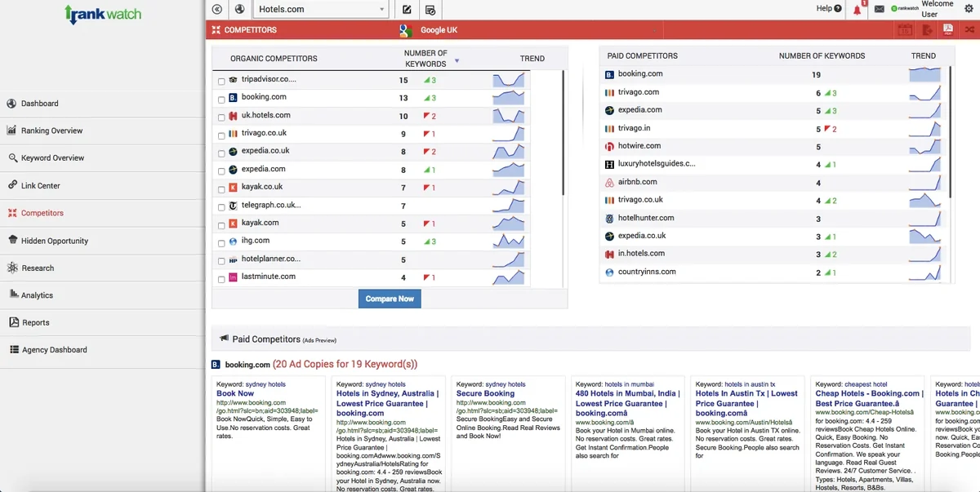Image resolution: width=980 pixels, height=492 pixels.
Task: Open Hidden Opportunity in sidebar
Action: coord(102,241)
